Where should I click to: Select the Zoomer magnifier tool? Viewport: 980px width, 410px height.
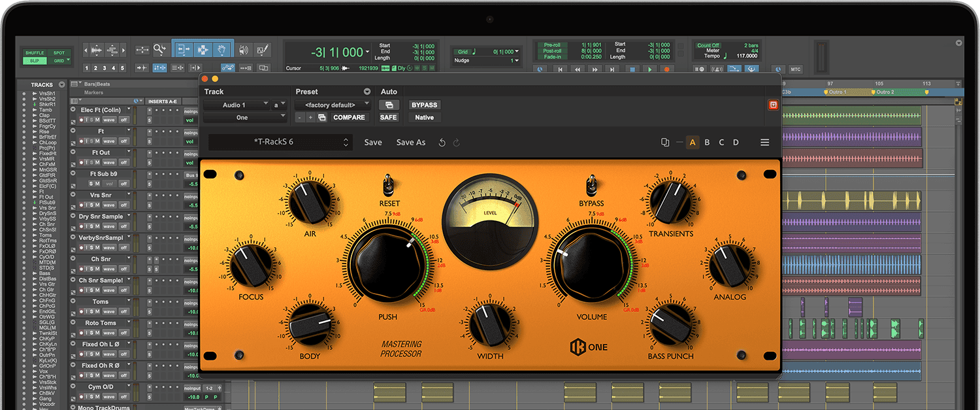(x=160, y=49)
